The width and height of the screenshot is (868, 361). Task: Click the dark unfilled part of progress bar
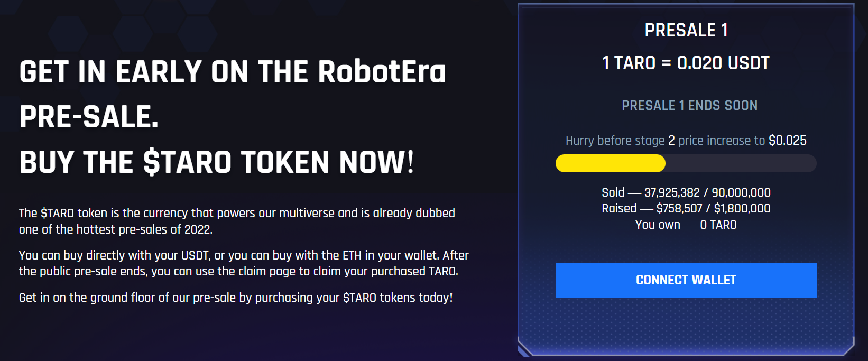pyautogui.click(x=741, y=163)
